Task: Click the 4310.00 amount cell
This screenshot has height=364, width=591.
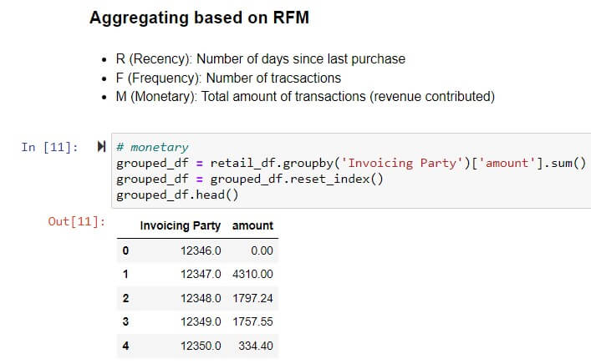Action: pos(252,274)
